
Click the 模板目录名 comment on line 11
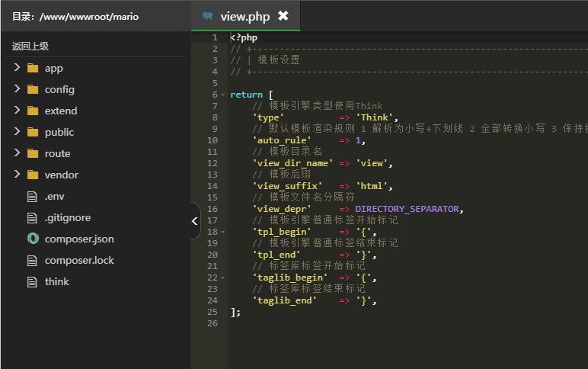coord(296,151)
